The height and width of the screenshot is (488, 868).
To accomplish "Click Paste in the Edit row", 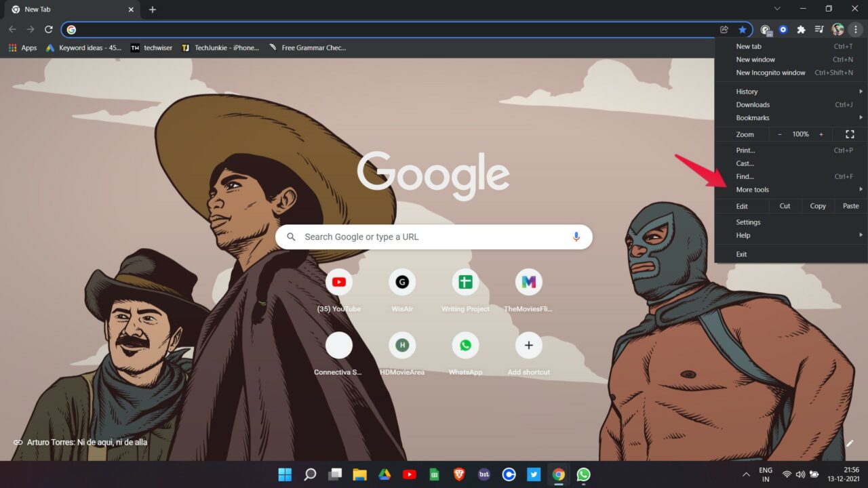I will click(850, 206).
